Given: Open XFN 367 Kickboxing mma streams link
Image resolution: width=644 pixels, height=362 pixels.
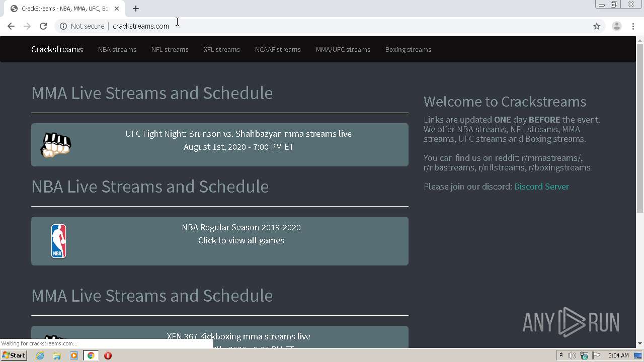Looking at the screenshot, I should pos(238,336).
